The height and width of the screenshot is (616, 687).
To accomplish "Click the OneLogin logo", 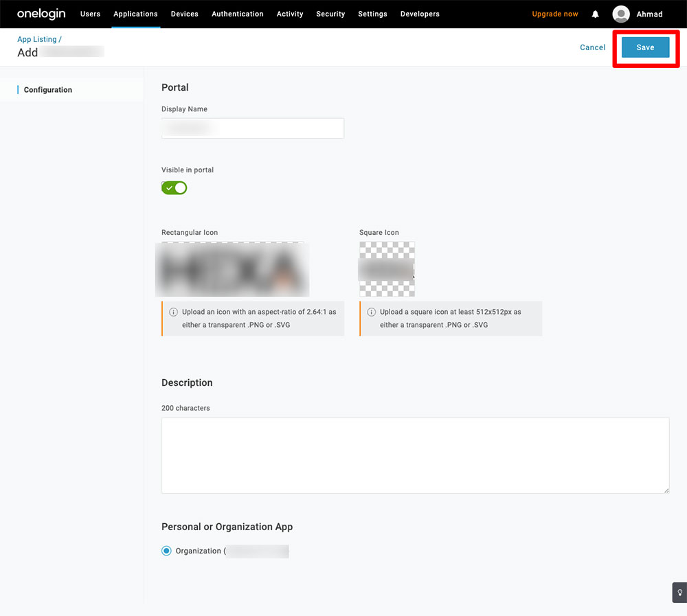I will pyautogui.click(x=41, y=14).
